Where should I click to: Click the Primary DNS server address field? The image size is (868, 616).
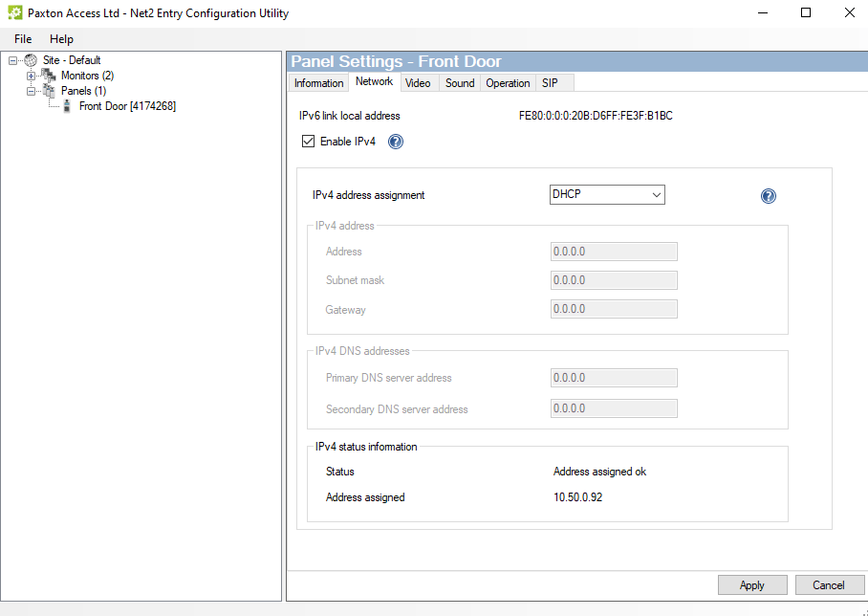pyautogui.click(x=614, y=378)
